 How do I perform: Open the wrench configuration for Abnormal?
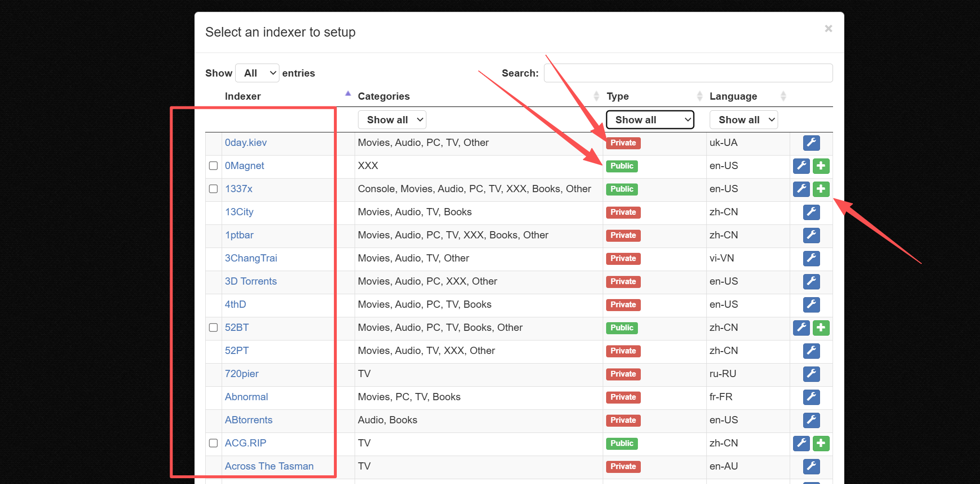tap(811, 397)
